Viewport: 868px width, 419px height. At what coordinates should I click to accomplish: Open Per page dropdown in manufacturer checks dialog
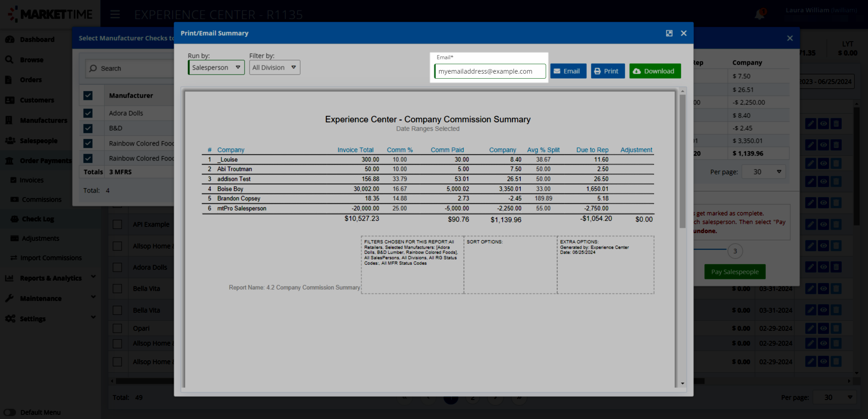coord(764,172)
